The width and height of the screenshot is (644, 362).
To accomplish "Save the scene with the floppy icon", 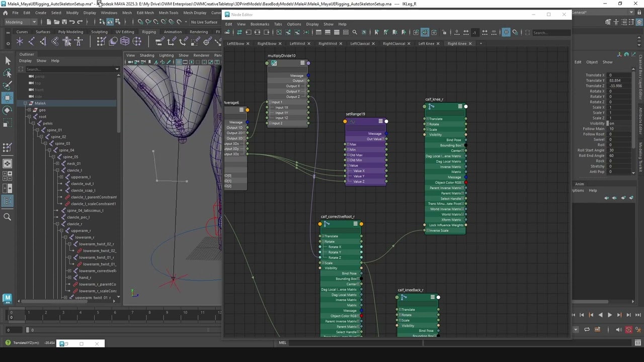I will [x=64, y=22].
